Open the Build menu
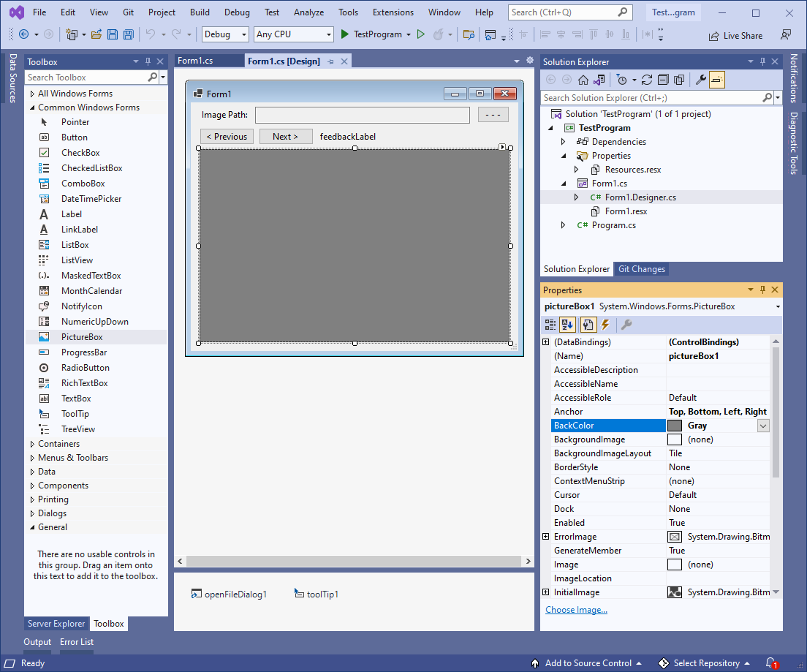This screenshot has height=672, width=807. click(200, 12)
